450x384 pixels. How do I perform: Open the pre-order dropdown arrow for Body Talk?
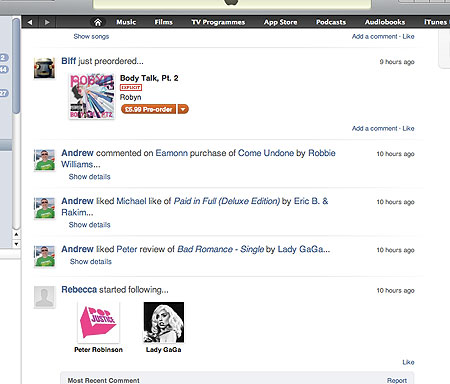pos(183,109)
